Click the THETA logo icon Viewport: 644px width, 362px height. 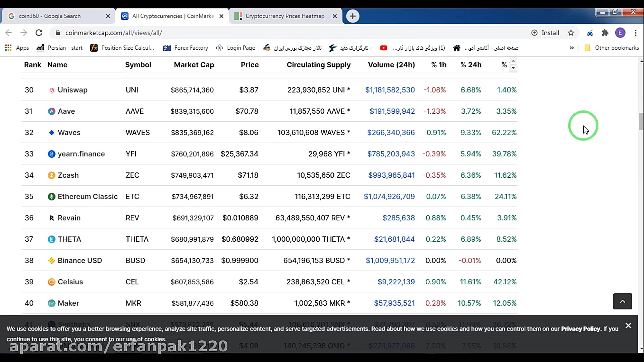(x=52, y=239)
